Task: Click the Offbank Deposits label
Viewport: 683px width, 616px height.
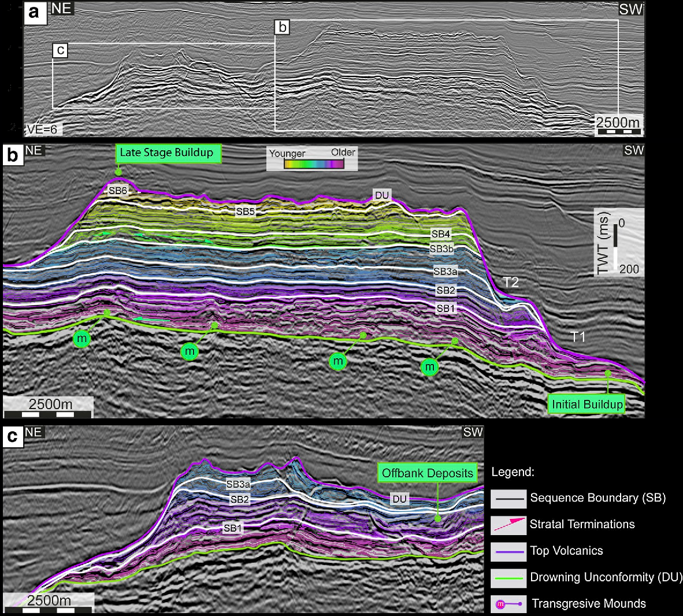Action: click(x=428, y=473)
